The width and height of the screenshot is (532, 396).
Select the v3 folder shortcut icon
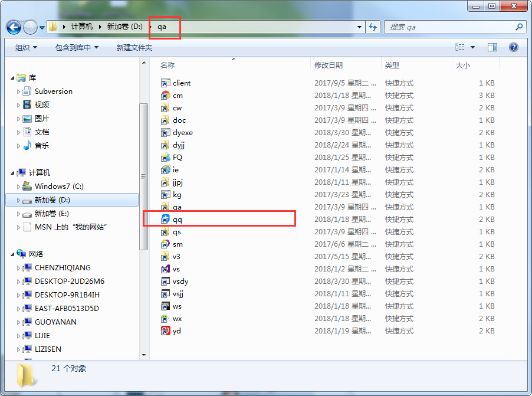click(x=165, y=257)
